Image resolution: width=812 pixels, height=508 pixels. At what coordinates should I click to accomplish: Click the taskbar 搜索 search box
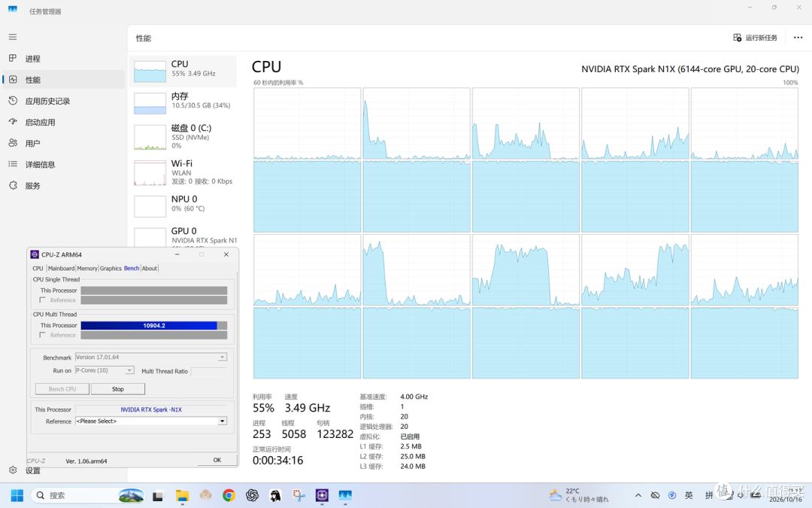point(88,495)
